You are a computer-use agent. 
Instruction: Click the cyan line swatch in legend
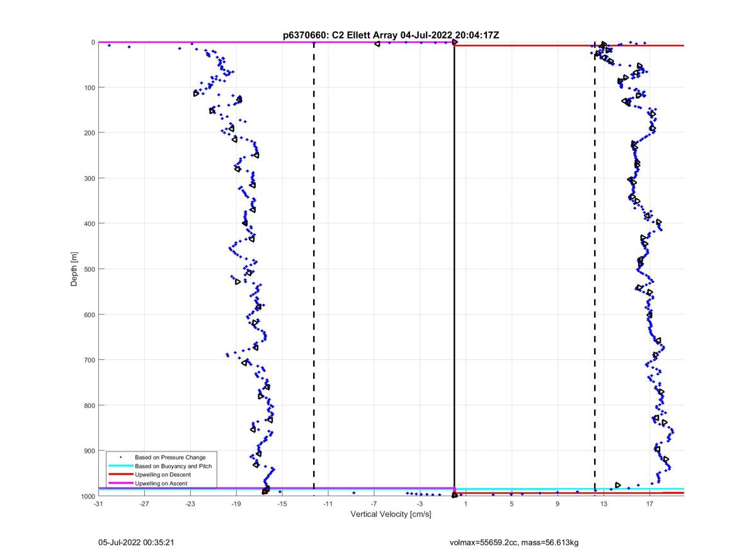coord(120,465)
